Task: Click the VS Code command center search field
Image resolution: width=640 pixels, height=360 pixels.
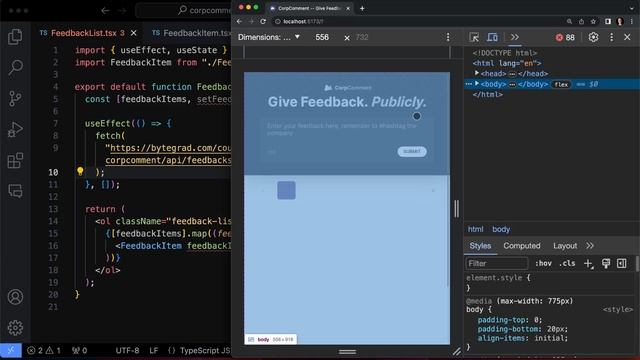Action: coord(184,10)
